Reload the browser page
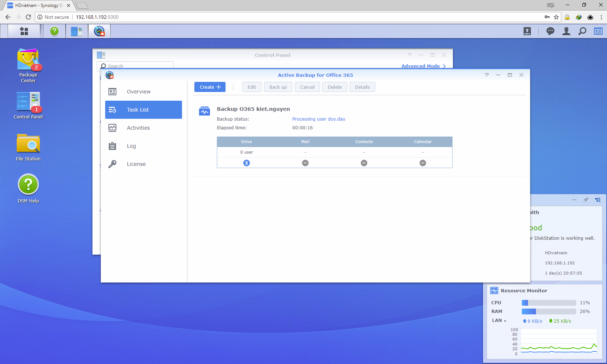607x364 pixels. (28, 17)
